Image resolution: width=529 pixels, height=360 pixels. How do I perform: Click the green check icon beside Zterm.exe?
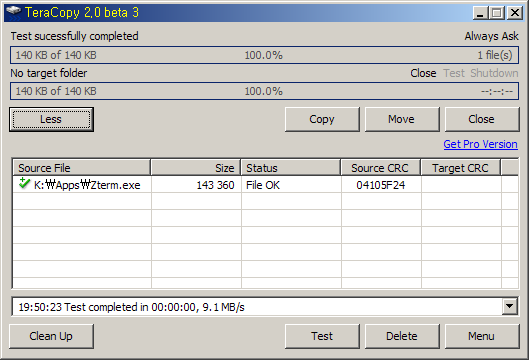pos(24,184)
